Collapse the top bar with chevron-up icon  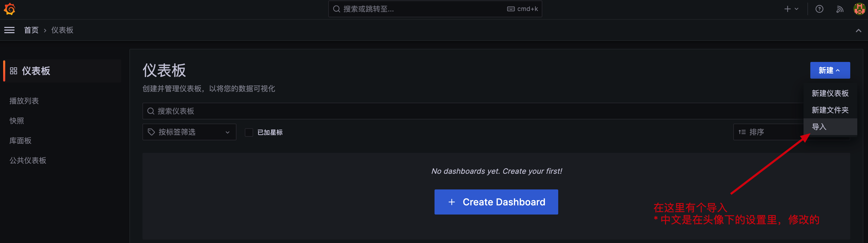858,30
